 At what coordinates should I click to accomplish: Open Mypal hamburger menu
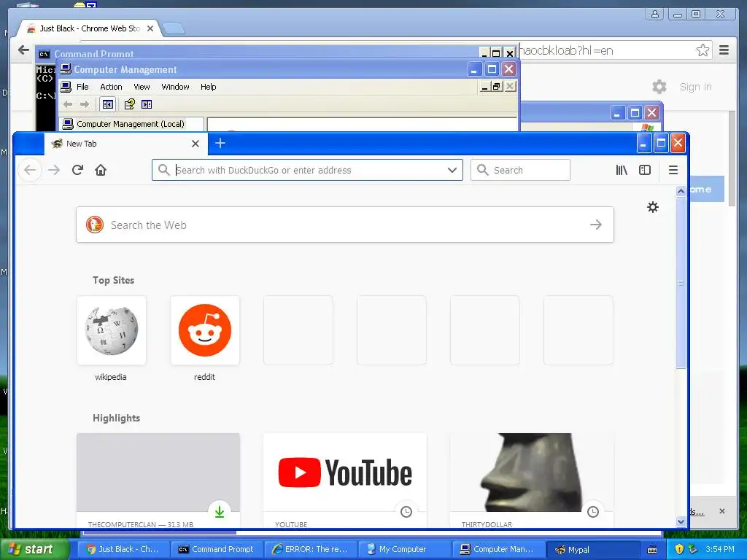click(673, 170)
